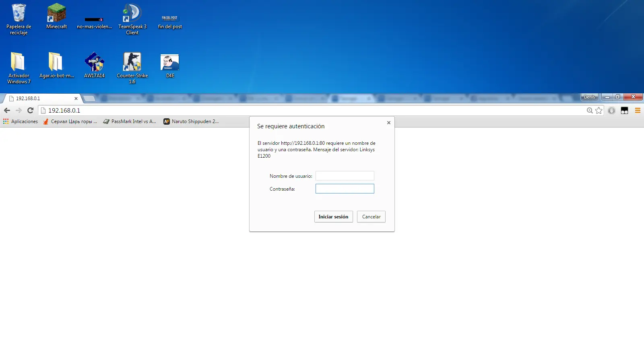Bookmark this page with the star icon
Viewport: 644px width, 362px height.
tap(599, 111)
